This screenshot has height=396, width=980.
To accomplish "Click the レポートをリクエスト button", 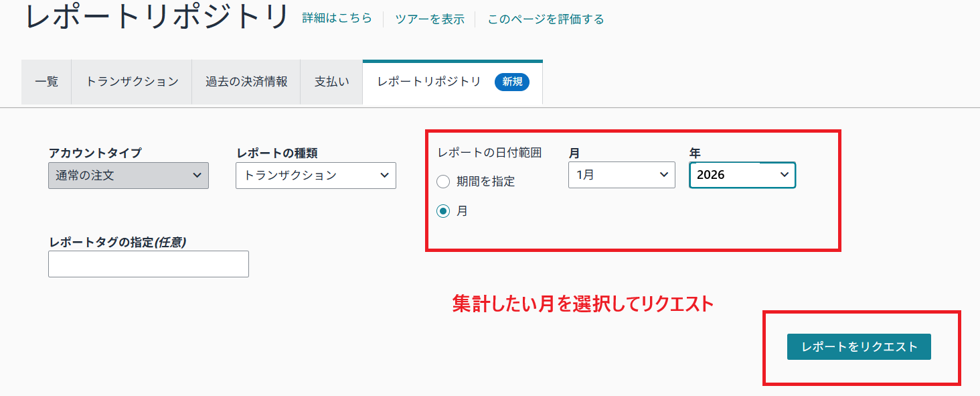I will click(x=860, y=347).
